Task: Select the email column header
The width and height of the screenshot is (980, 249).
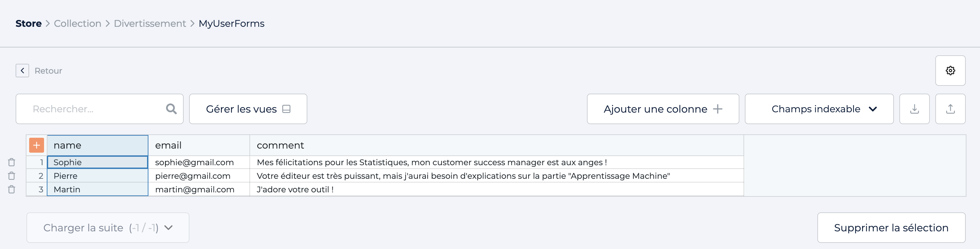Action: pyautogui.click(x=199, y=145)
